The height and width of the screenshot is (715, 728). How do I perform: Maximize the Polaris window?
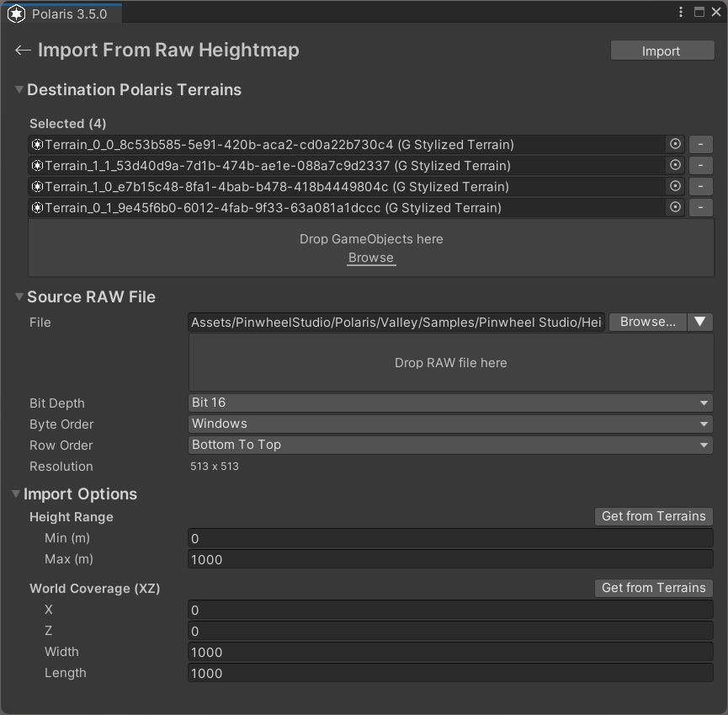pyautogui.click(x=699, y=12)
